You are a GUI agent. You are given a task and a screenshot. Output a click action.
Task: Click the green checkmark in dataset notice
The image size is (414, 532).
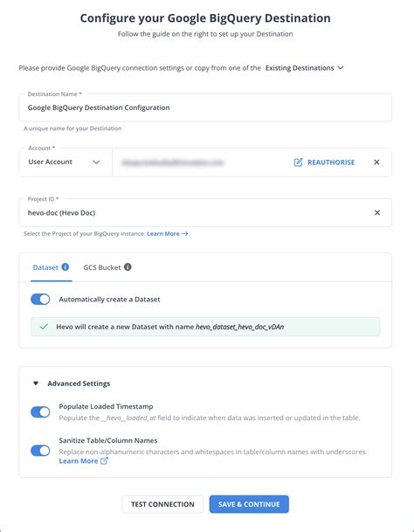pyautogui.click(x=44, y=327)
